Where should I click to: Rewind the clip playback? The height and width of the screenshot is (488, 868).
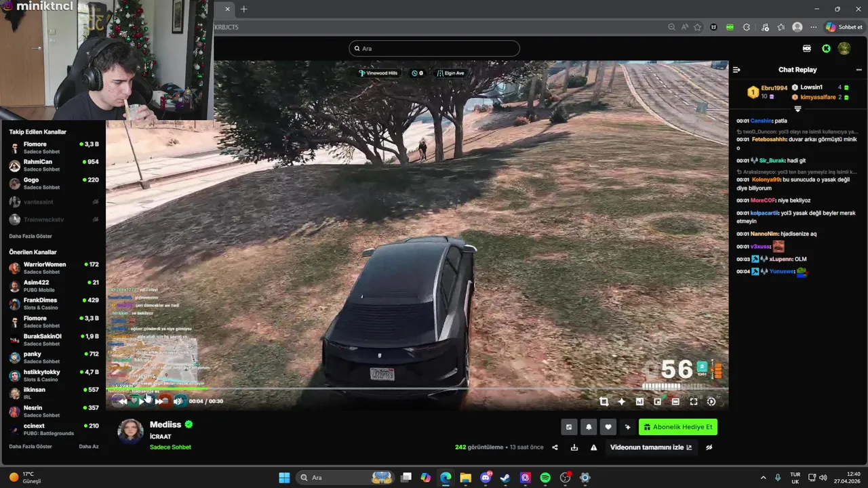pyautogui.click(x=123, y=401)
